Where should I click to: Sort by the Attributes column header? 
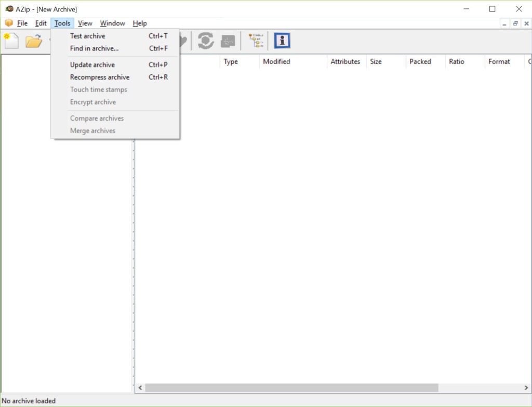tap(347, 61)
